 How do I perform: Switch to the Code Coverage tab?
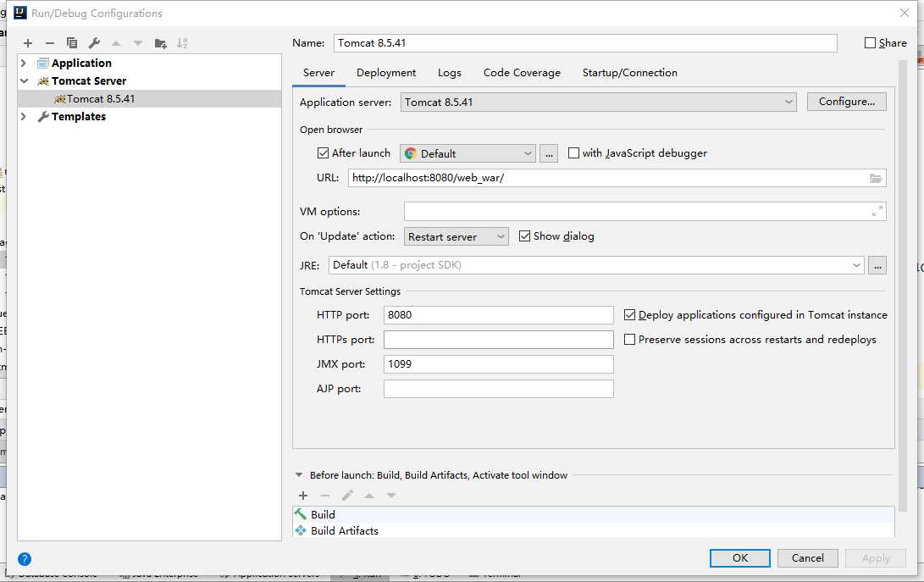point(522,73)
